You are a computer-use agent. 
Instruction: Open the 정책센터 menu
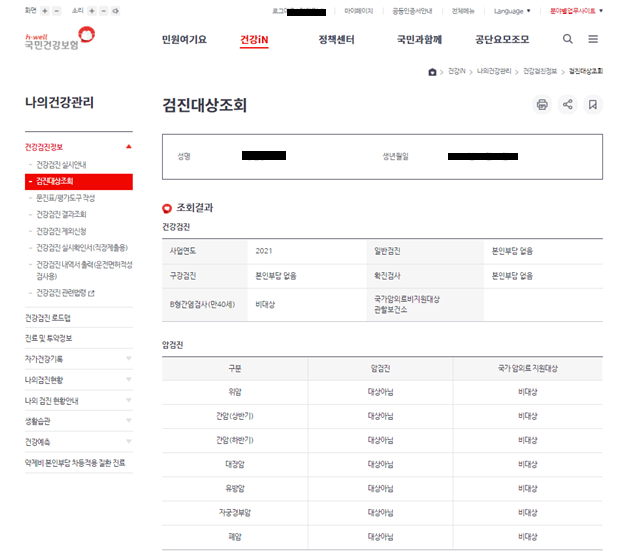tap(336, 40)
